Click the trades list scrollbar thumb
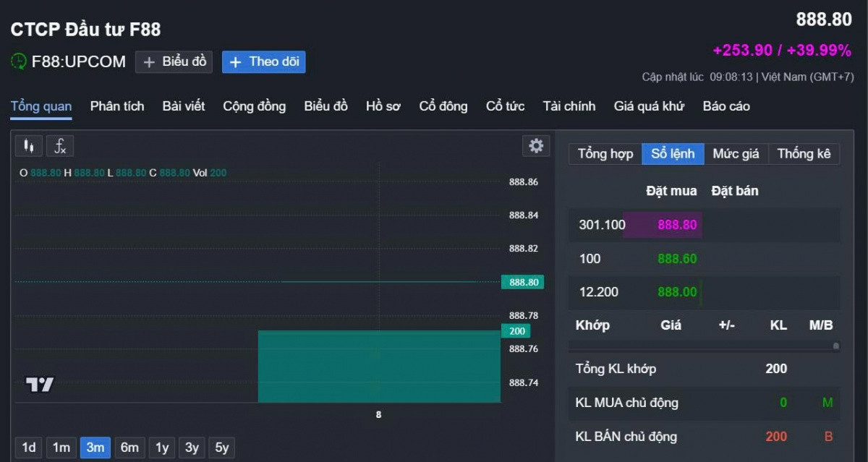The width and height of the screenshot is (868, 462). pyautogui.click(x=836, y=346)
